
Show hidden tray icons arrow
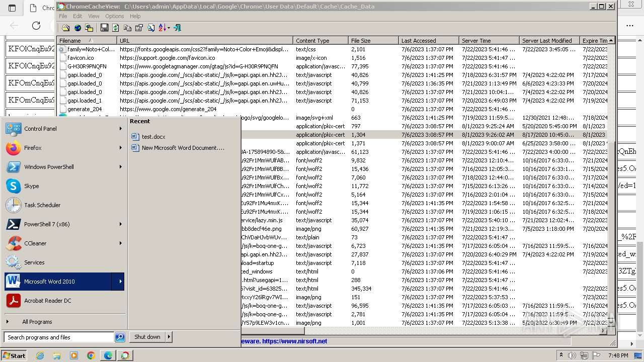point(561,355)
